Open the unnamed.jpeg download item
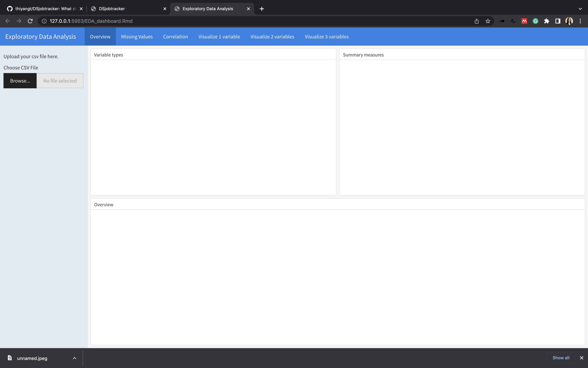The height and width of the screenshot is (368, 588). [32, 358]
